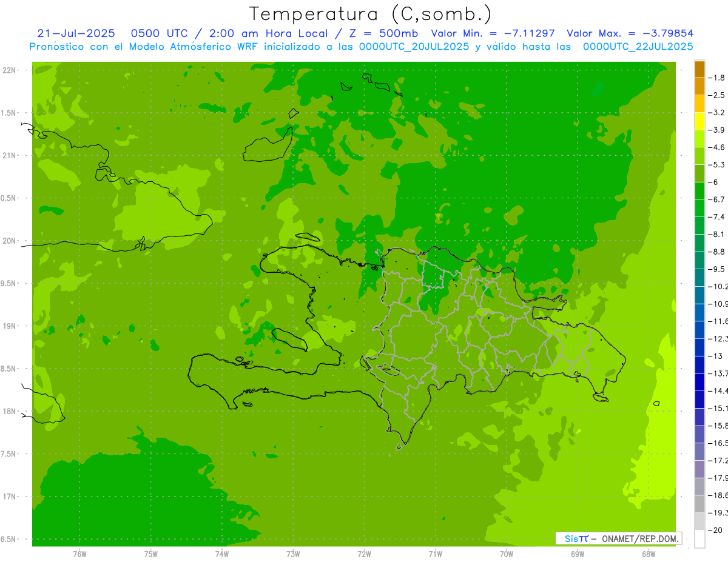Click the '18N' latitude label

(8, 411)
